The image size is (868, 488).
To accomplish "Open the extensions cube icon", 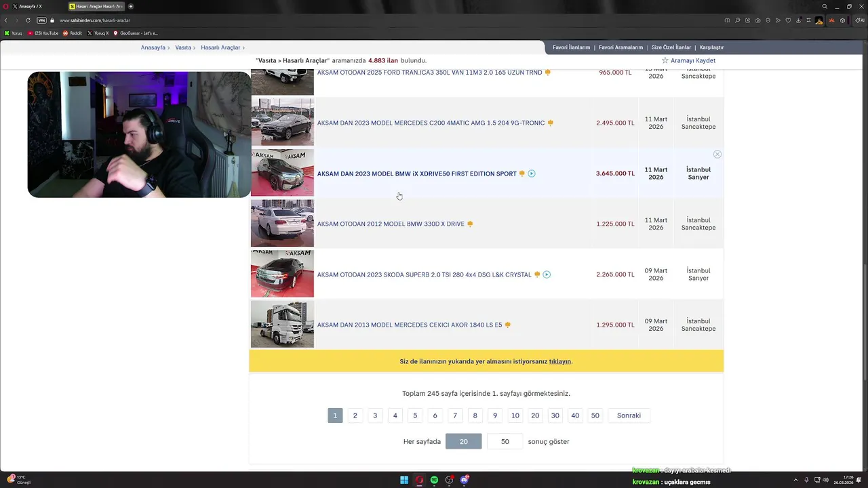I will [x=843, y=20].
